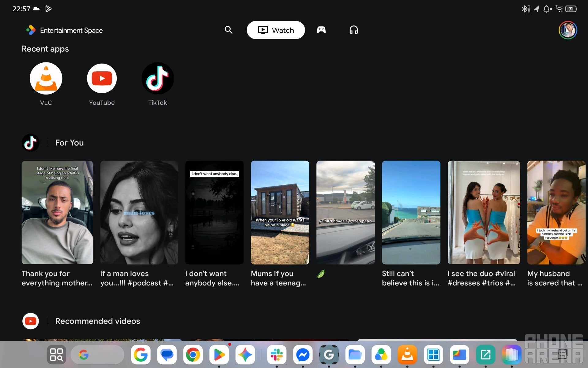Open the Gemini sparkle app in taskbar
The width and height of the screenshot is (588, 368).
(245, 355)
